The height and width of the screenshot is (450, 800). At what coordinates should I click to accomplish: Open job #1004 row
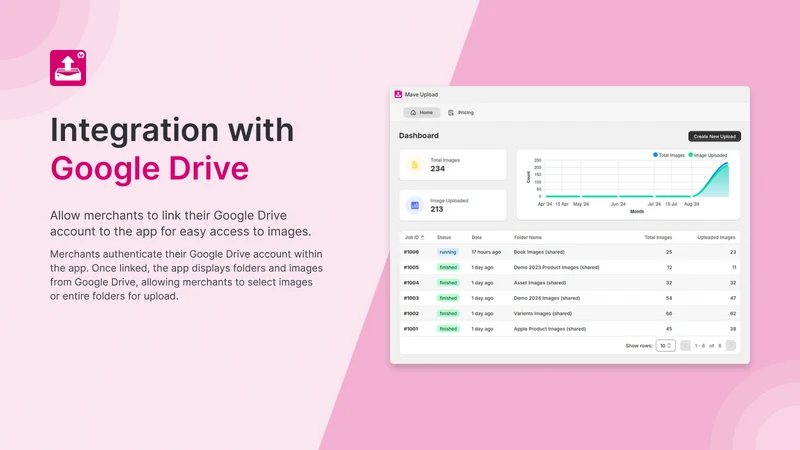(x=570, y=283)
